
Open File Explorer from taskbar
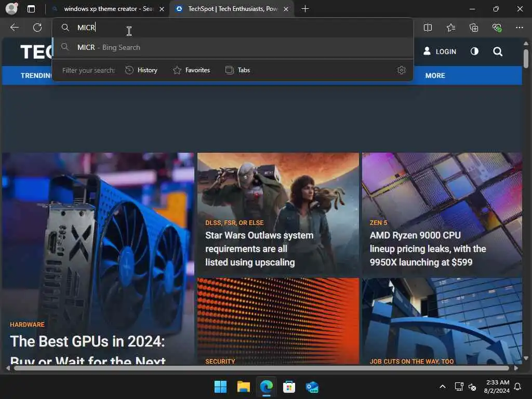[244, 387]
